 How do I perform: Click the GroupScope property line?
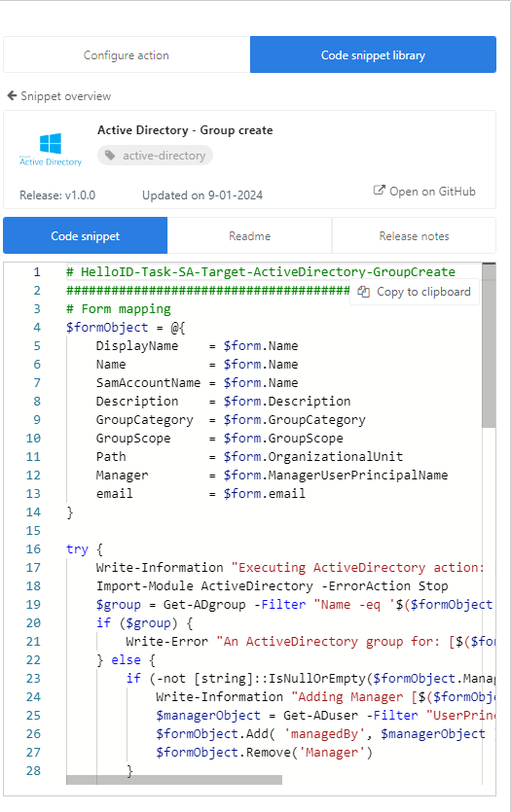219,439
